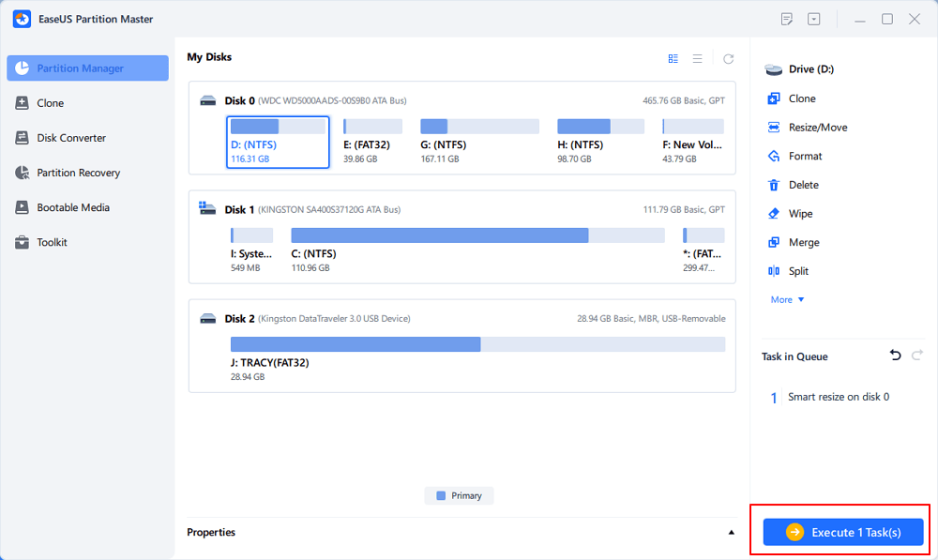Choose the Wipe eraser icon
This screenshot has height=560, width=938.
pos(774,214)
